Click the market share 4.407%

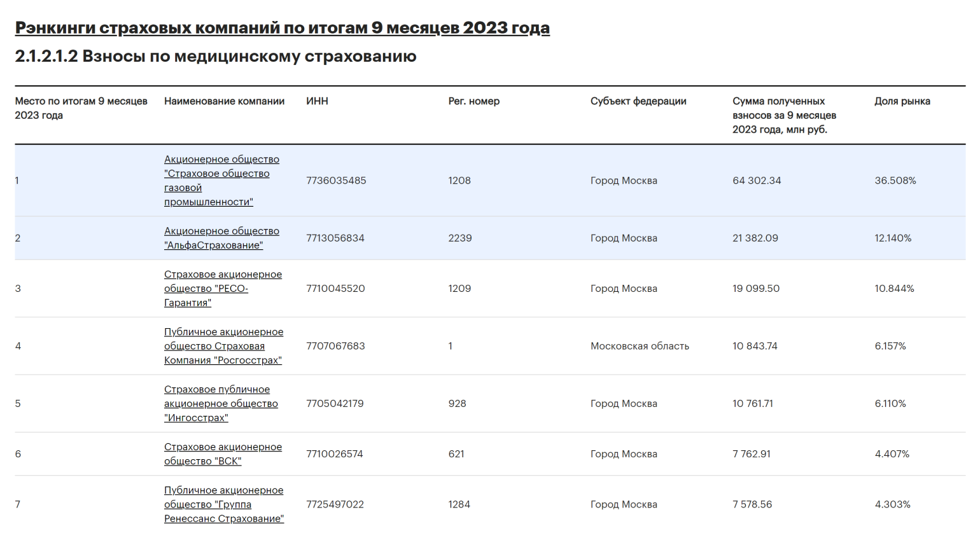pyautogui.click(x=892, y=454)
